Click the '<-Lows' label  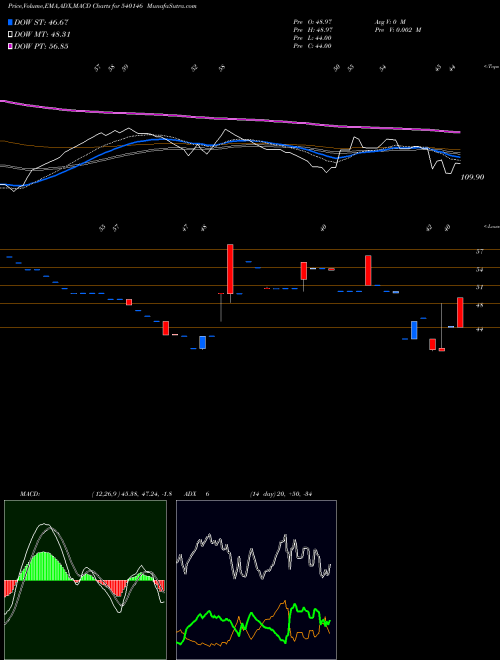(x=491, y=227)
